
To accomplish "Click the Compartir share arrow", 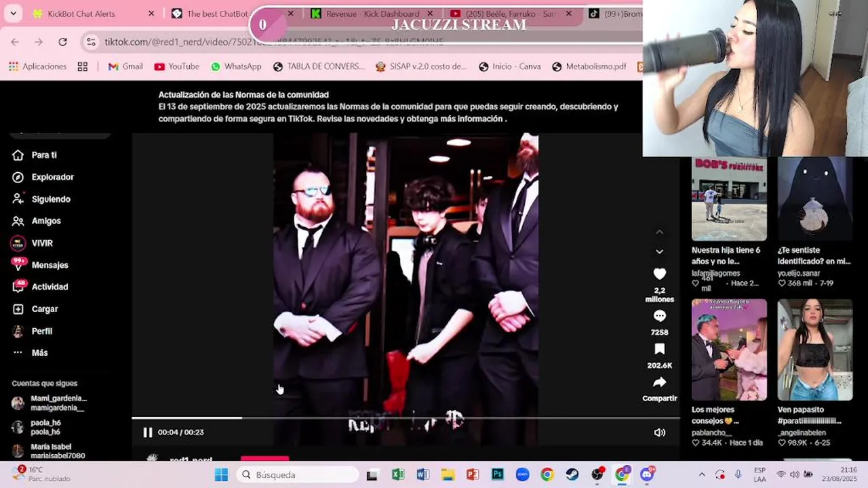I will 659,382.
